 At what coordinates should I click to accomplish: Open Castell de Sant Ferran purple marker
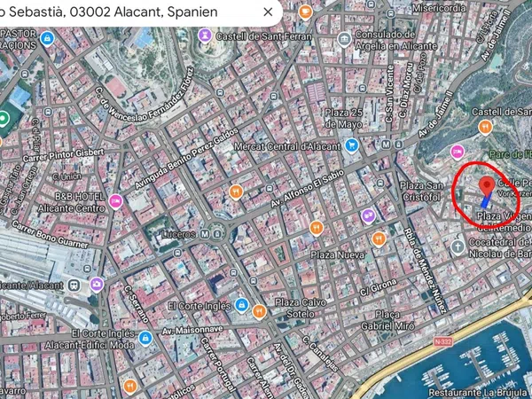[x=205, y=35]
